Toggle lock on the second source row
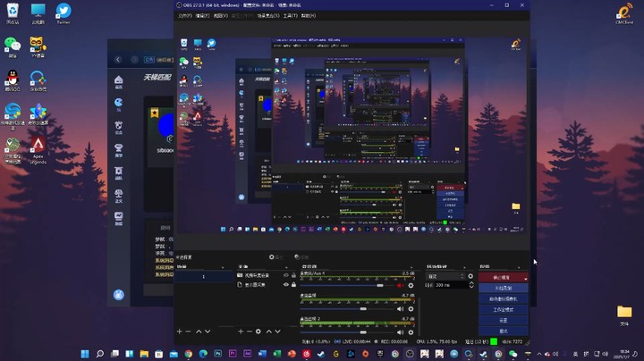The width and height of the screenshot is (644, 361). point(293,284)
